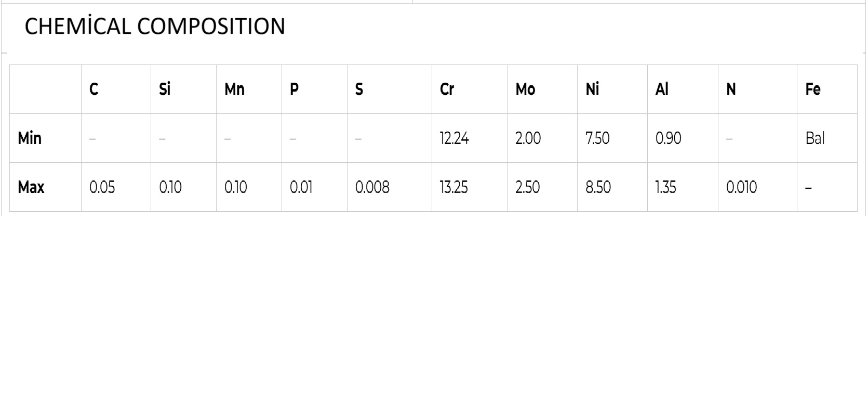
Task: Select the maximum N value 0.010
Action: (741, 187)
